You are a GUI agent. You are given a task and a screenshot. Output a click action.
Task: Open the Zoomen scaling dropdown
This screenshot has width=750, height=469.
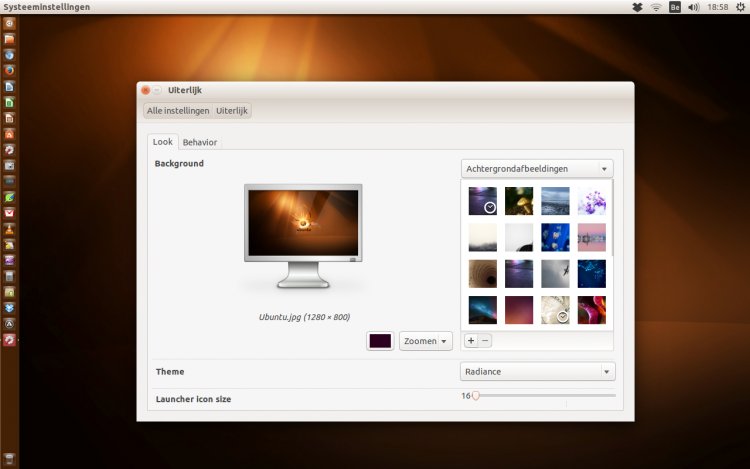coord(426,341)
